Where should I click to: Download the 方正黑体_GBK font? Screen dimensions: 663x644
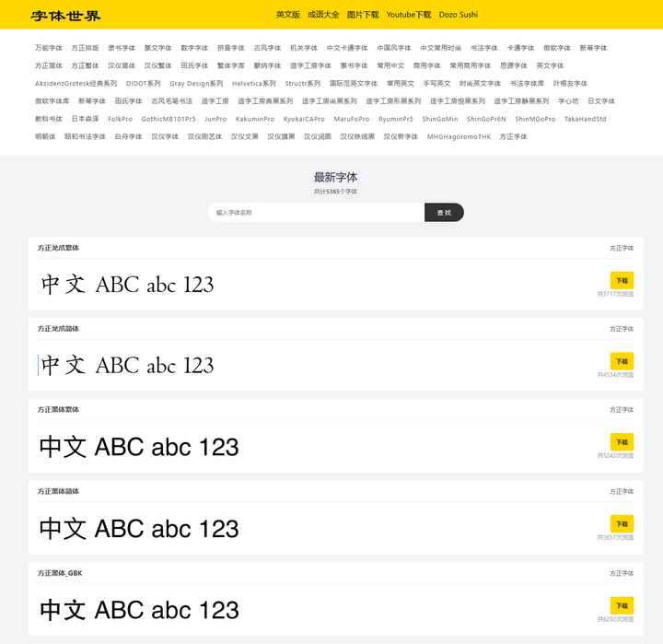pyautogui.click(x=622, y=605)
